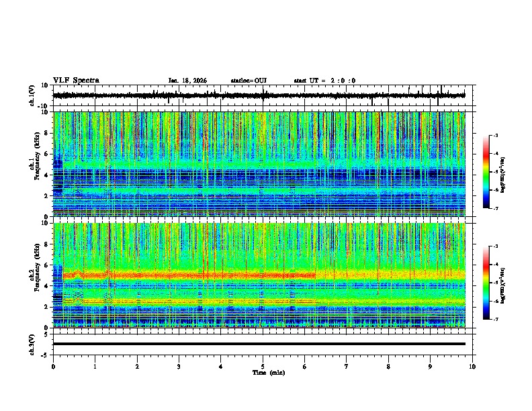Viewport: 532px width, 411px height.
Task: Click time axis tick label "8"
Action: pyautogui.click(x=388, y=367)
